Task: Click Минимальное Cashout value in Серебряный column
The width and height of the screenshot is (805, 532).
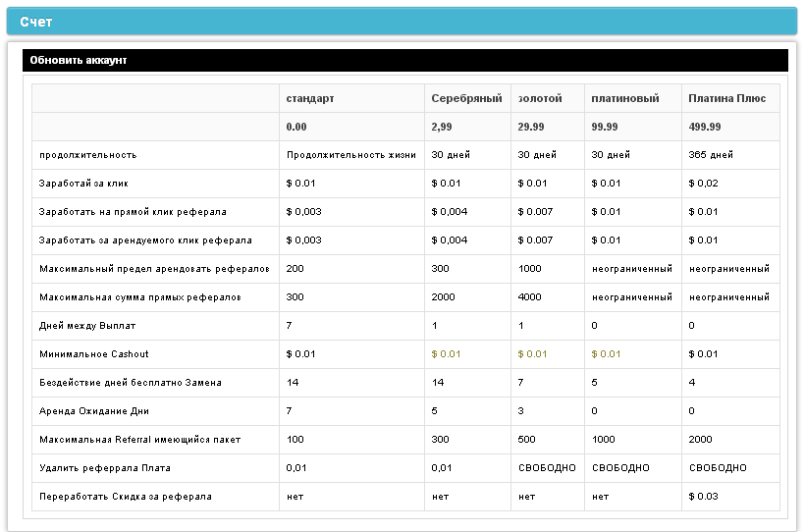Action: click(x=446, y=354)
